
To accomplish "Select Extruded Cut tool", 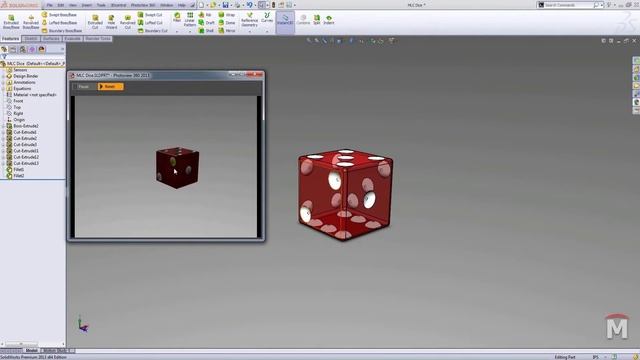I will (95, 21).
